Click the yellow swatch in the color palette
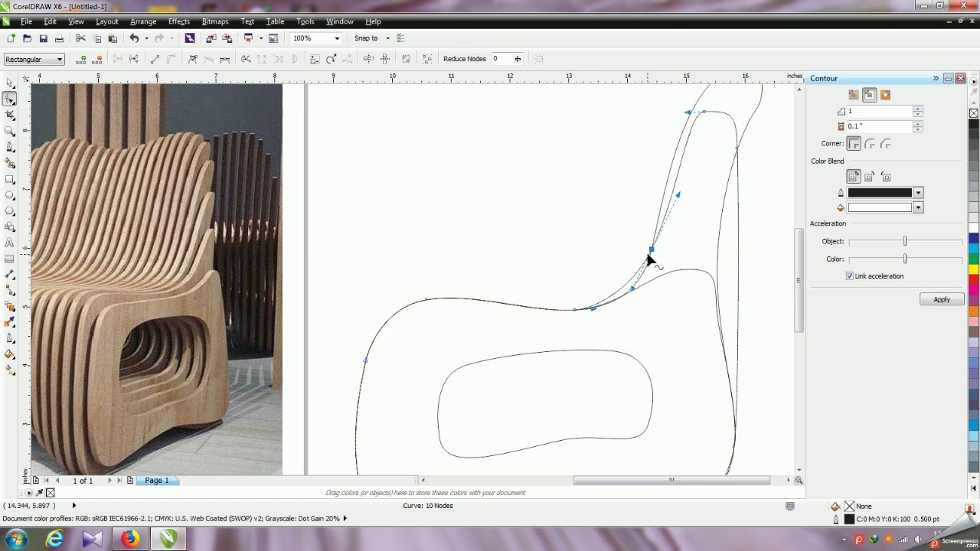This screenshot has width=980, height=551. tap(974, 269)
